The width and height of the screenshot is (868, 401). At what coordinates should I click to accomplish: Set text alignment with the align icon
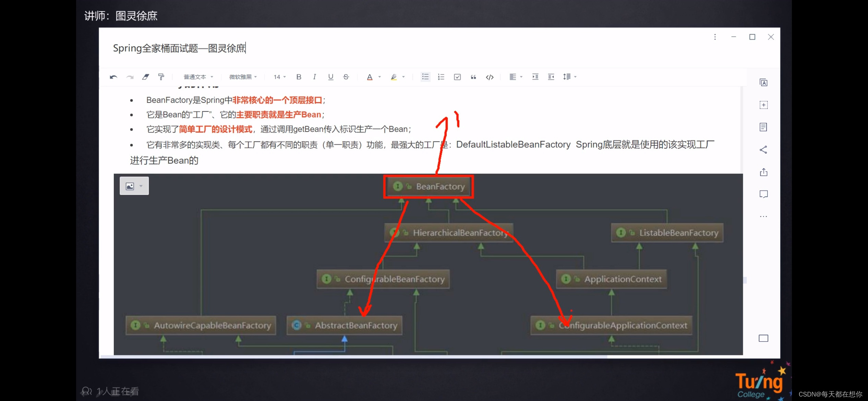(x=513, y=77)
